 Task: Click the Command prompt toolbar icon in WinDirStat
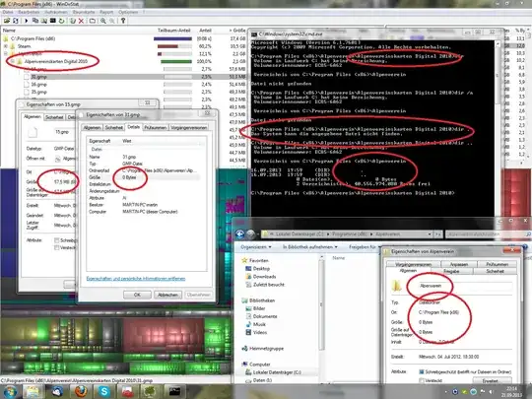53,21
